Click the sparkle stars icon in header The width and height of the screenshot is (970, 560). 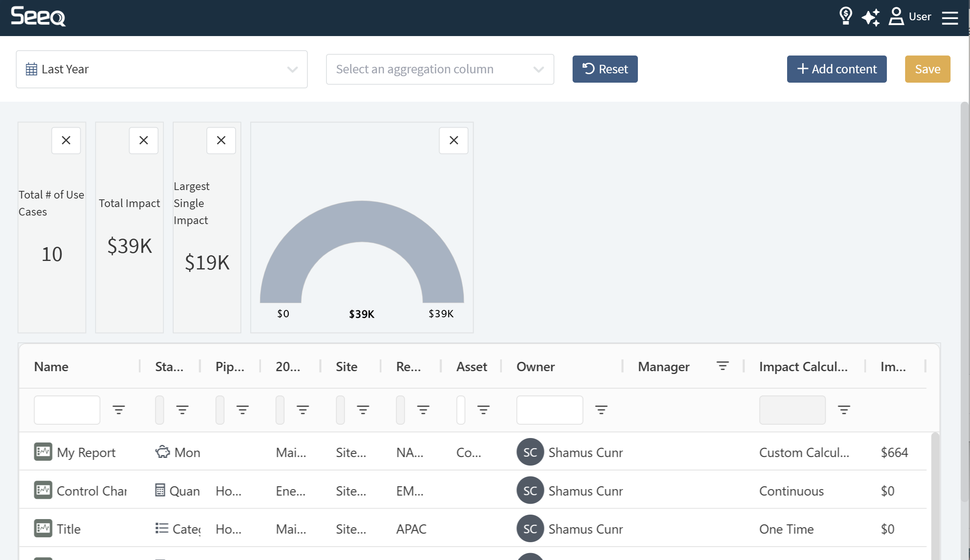coord(871,17)
